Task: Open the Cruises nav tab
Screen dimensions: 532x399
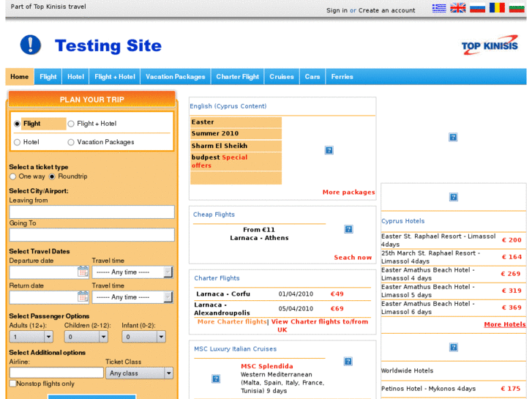Action: [x=282, y=76]
